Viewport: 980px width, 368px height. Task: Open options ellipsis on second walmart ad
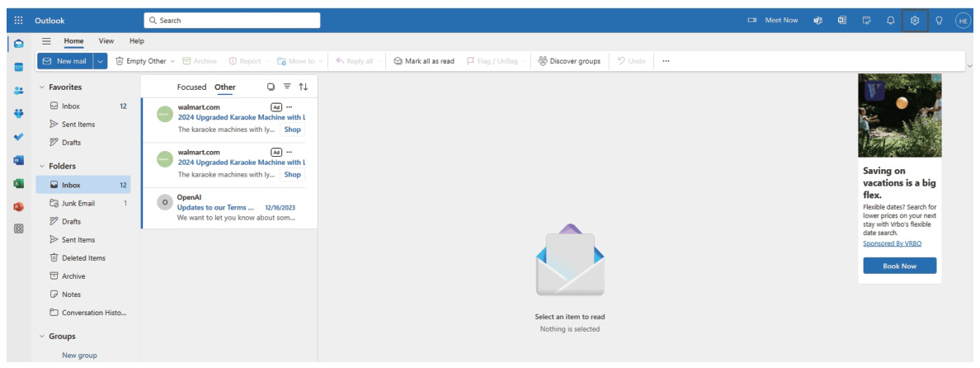[x=289, y=153]
